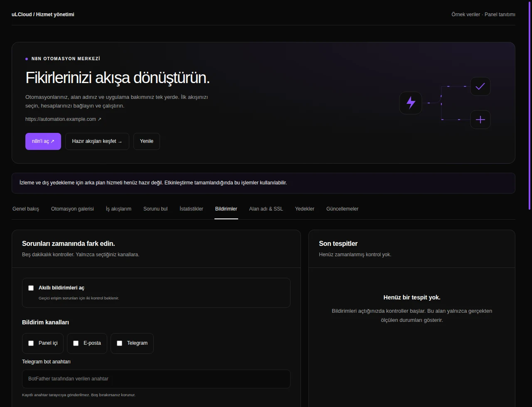532x407 pixels.
Task: Open the Alan adı & SSL tab
Action: [x=266, y=209]
